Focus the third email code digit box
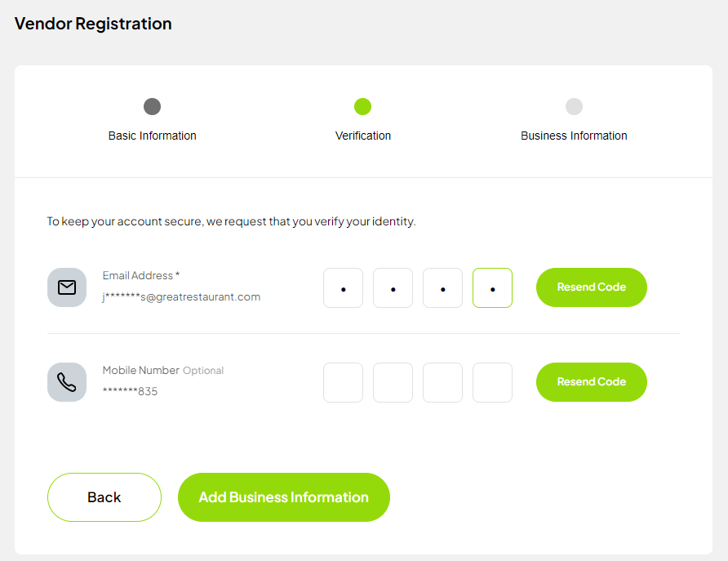The height and width of the screenshot is (561, 728). click(x=442, y=288)
